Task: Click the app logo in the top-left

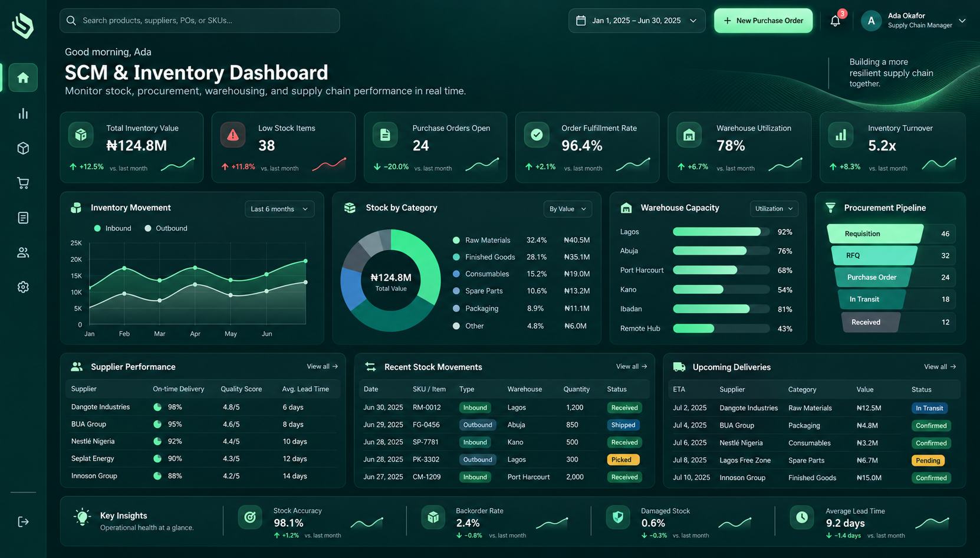Action: point(23,25)
